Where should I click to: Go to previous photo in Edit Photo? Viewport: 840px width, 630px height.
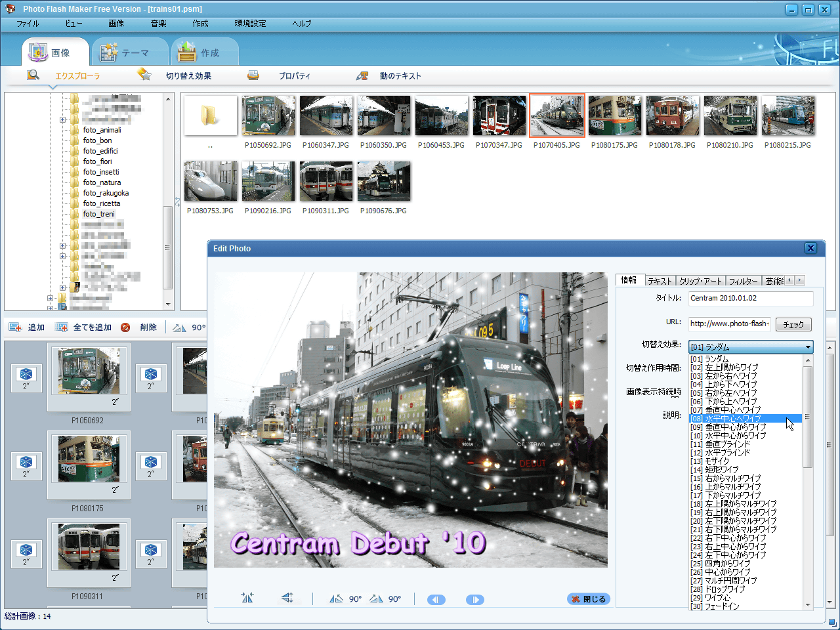click(436, 599)
